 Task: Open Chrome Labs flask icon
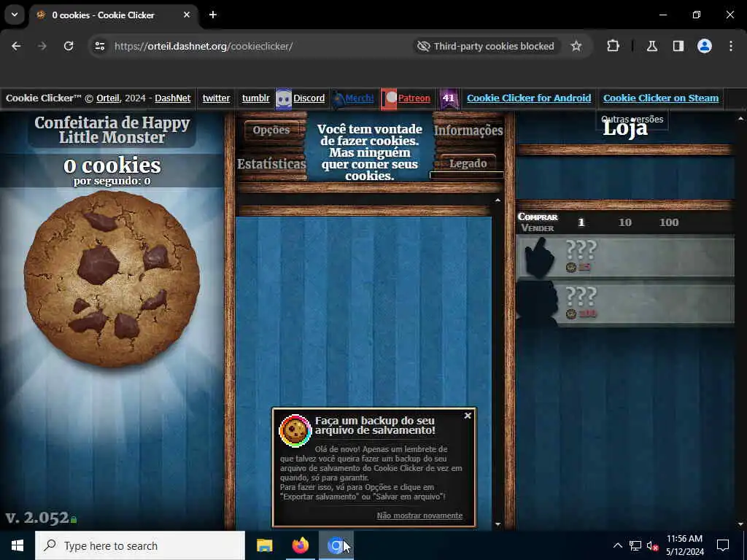click(652, 46)
